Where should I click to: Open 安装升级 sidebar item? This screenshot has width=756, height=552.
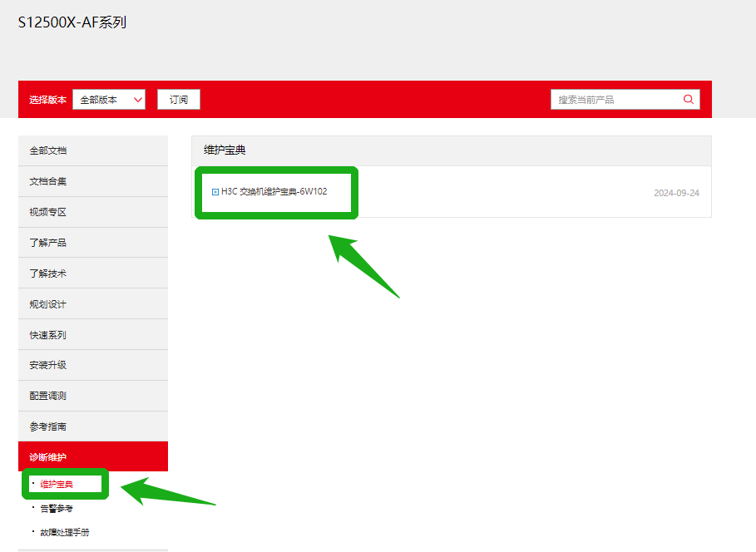point(93,365)
